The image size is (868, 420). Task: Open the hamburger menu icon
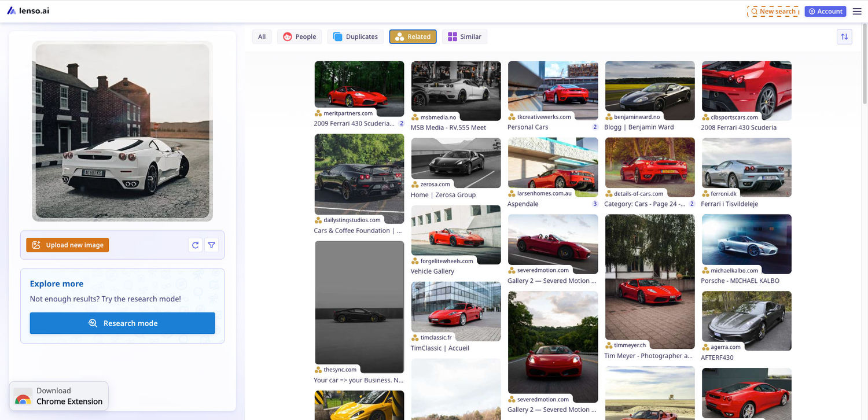(857, 11)
